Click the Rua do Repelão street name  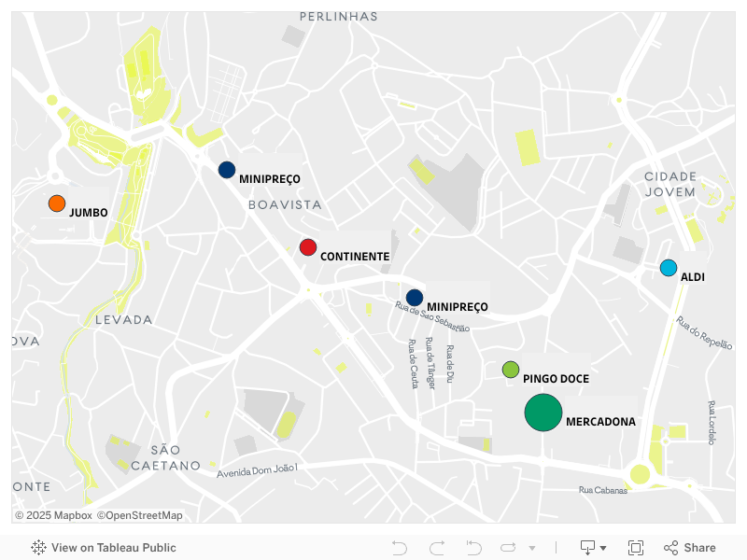(x=704, y=333)
